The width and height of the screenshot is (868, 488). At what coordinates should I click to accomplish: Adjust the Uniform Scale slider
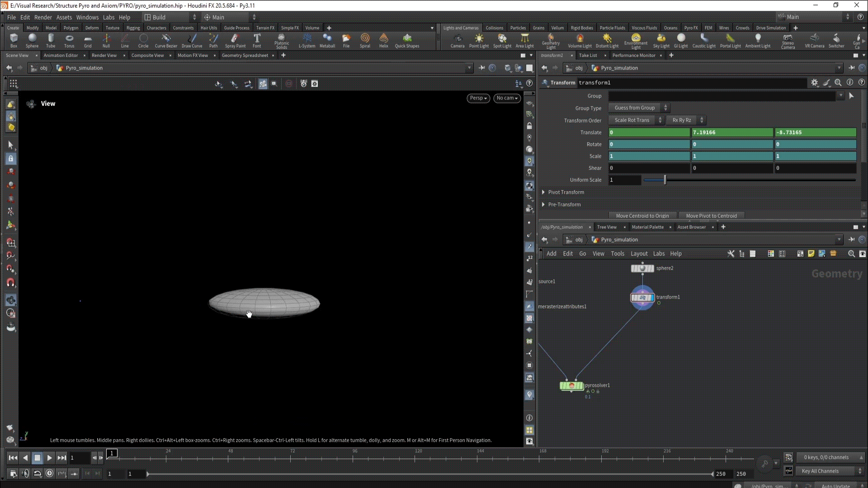click(665, 180)
